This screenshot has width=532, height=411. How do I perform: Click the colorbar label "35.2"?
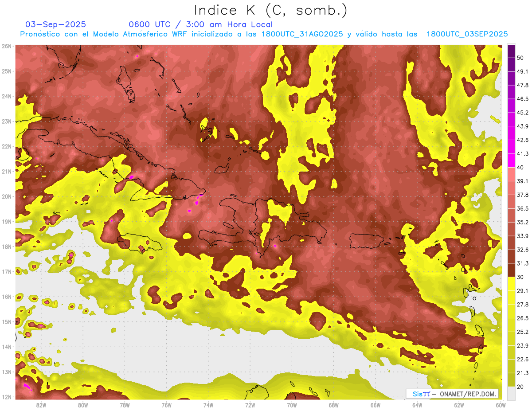point(522,222)
